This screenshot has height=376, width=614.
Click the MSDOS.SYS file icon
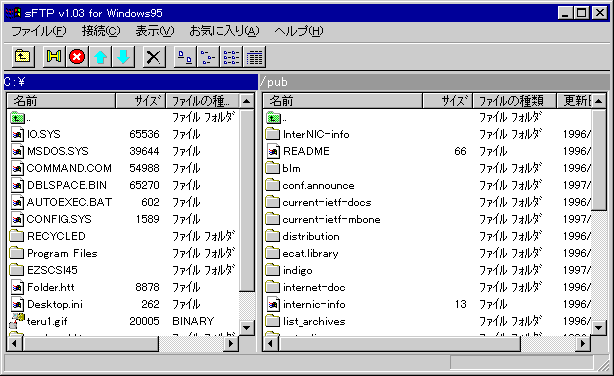click(x=17, y=151)
